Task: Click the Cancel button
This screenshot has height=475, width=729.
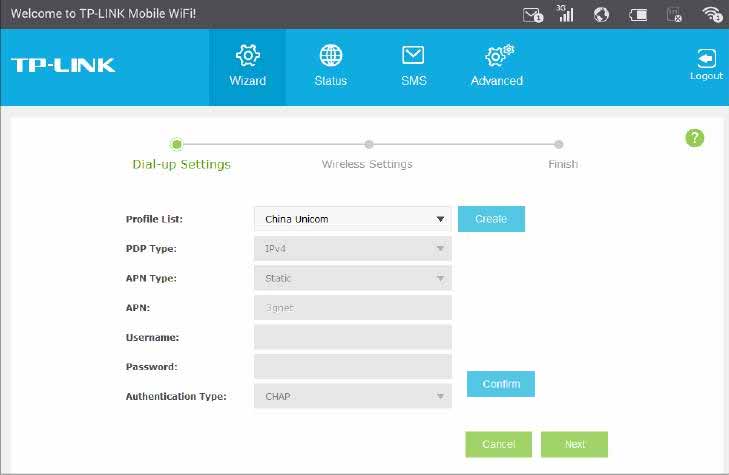Action: point(498,444)
